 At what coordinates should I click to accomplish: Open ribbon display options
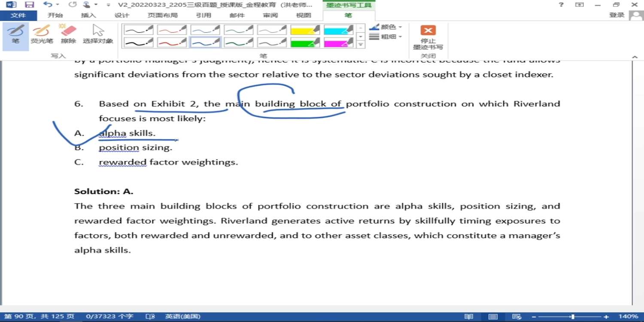tap(580, 5)
